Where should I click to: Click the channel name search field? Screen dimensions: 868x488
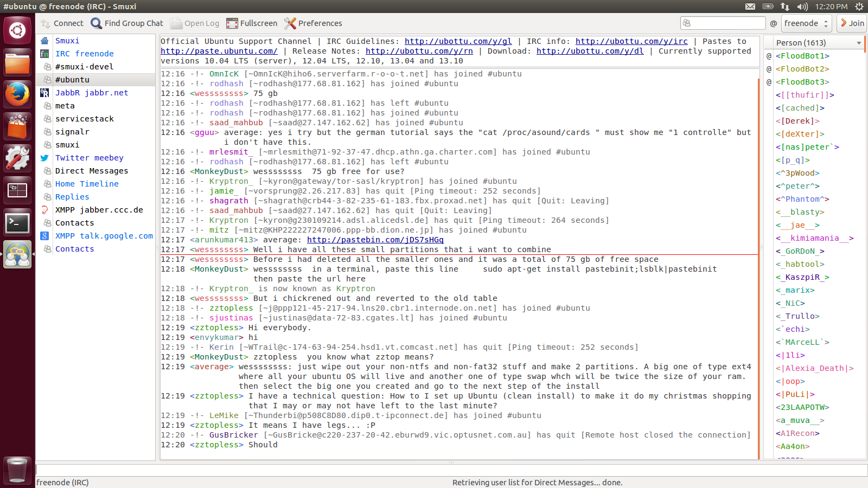click(x=727, y=23)
